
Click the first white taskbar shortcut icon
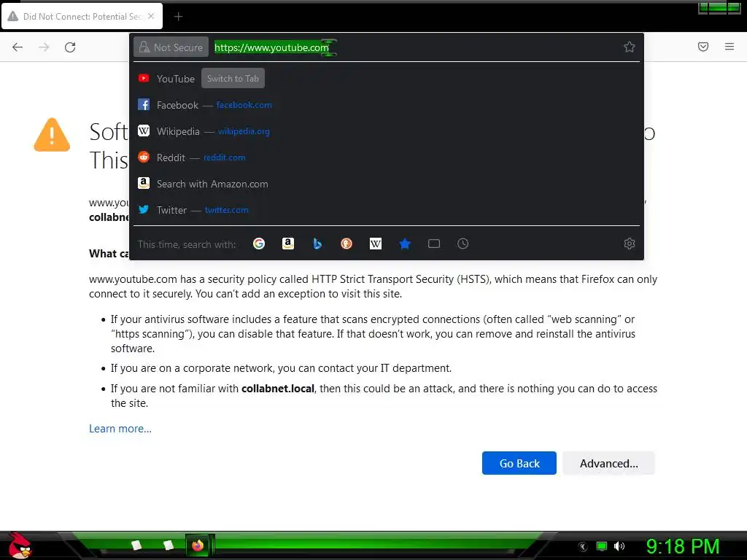(136, 545)
